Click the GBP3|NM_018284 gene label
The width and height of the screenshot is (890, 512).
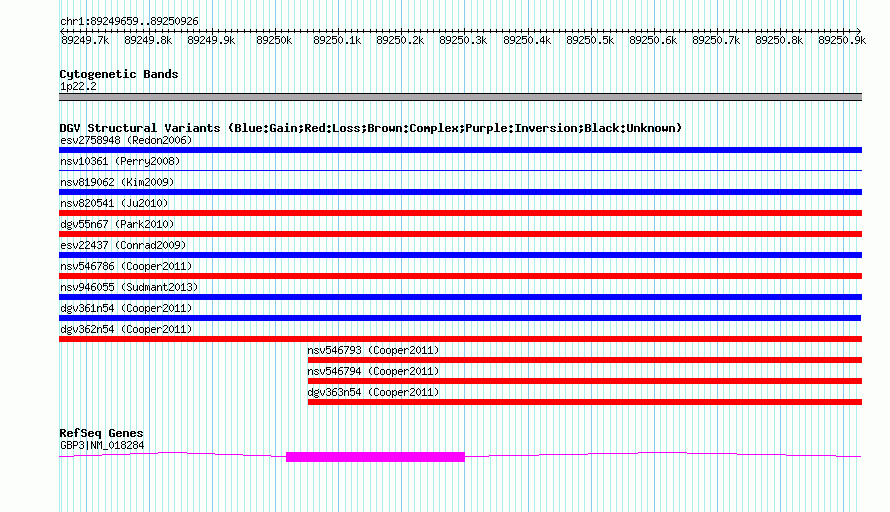tap(102, 446)
